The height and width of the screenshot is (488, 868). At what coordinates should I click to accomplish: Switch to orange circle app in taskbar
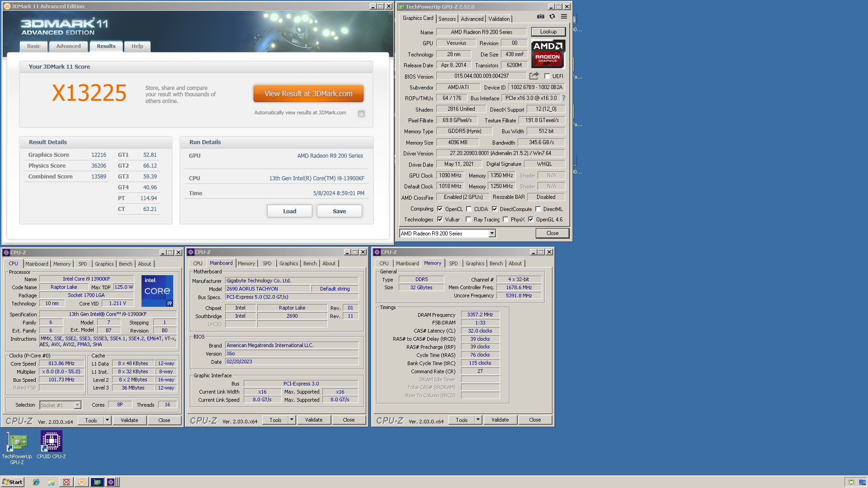tap(82, 482)
